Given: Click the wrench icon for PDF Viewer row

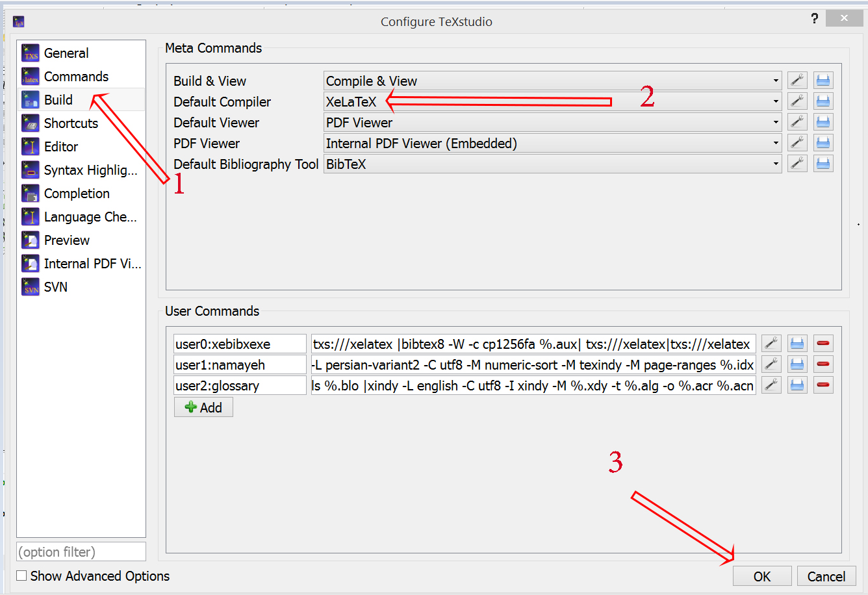Looking at the screenshot, I should click(797, 143).
